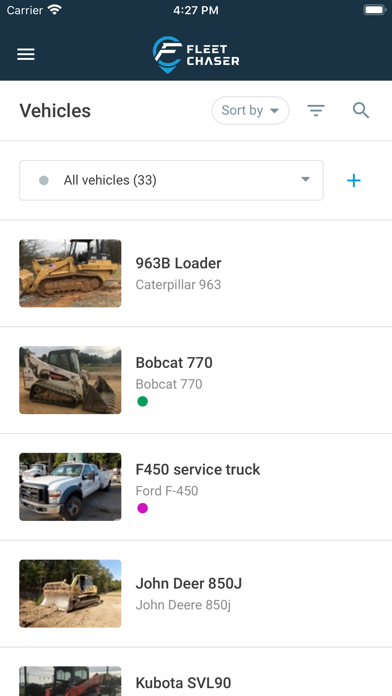Add a new vehicle with the plus icon
This screenshot has width=392, height=696.
click(x=354, y=180)
